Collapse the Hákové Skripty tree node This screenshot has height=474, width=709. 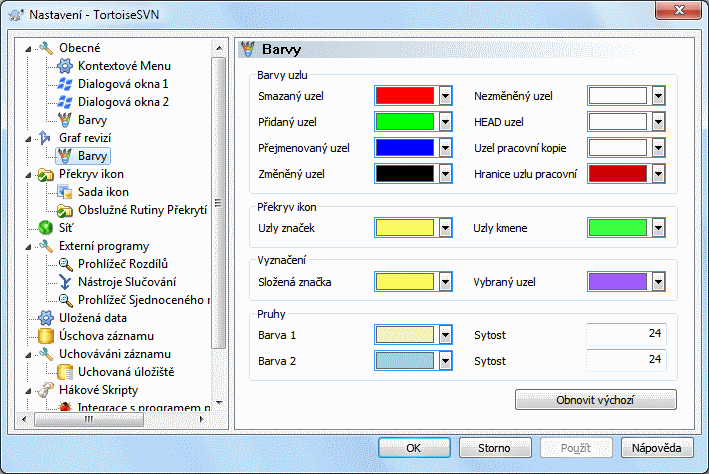point(28,391)
